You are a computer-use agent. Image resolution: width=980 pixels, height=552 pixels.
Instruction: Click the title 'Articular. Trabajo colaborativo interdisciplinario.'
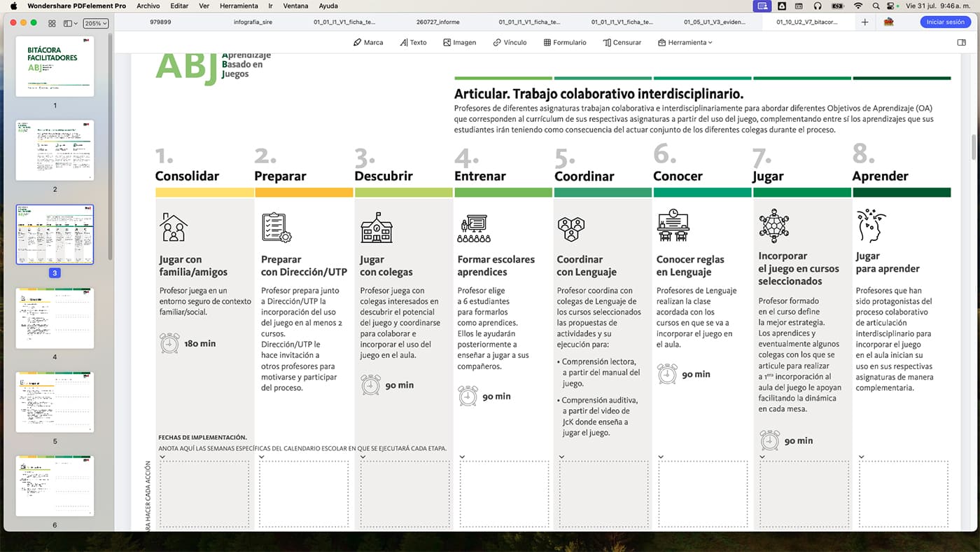point(598,94)
